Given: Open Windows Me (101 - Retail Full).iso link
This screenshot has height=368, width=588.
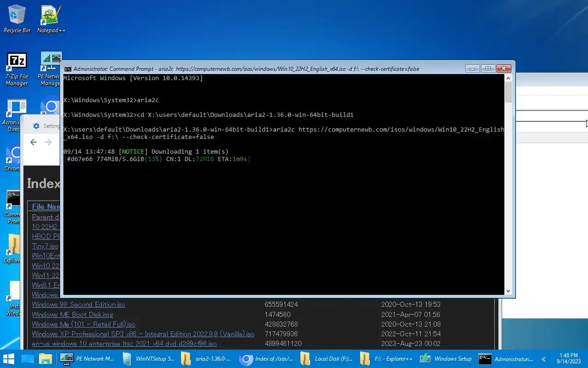Looking at the screenshot, I should pyautogui.click(x=84, y=324).
